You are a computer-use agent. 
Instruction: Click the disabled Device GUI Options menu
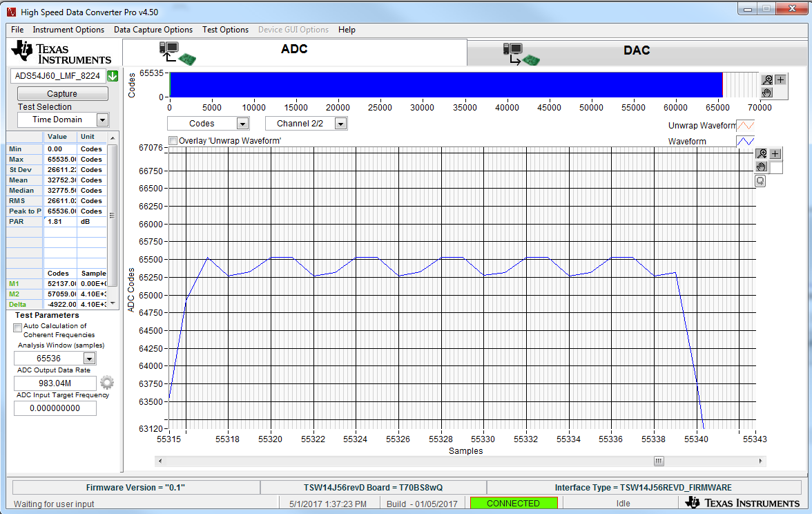point(293,30)
